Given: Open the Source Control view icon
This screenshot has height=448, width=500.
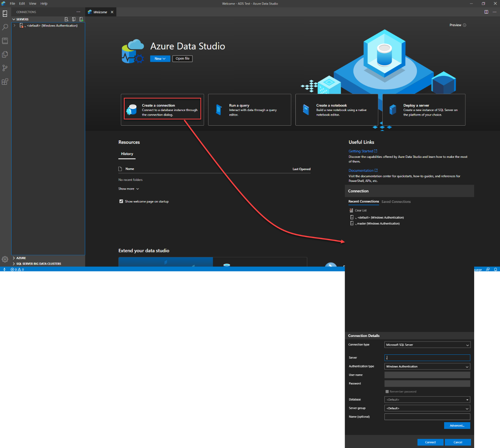Looking at the screenshot, I should pos(5,68).
